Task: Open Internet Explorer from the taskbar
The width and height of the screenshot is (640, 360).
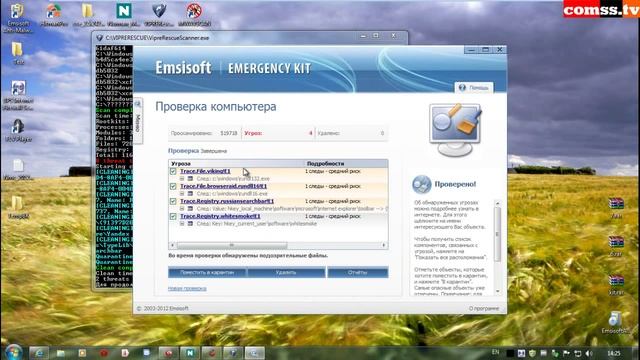Action: (40, 353)
